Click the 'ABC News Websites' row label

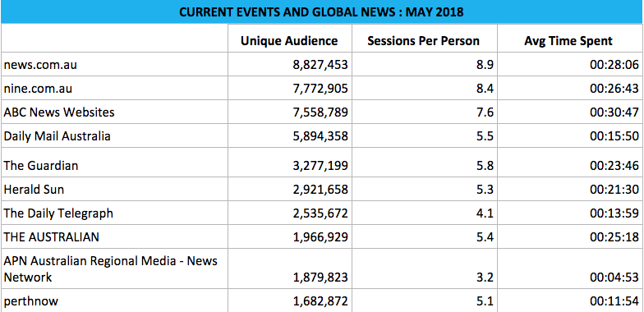tap(59, 112)
